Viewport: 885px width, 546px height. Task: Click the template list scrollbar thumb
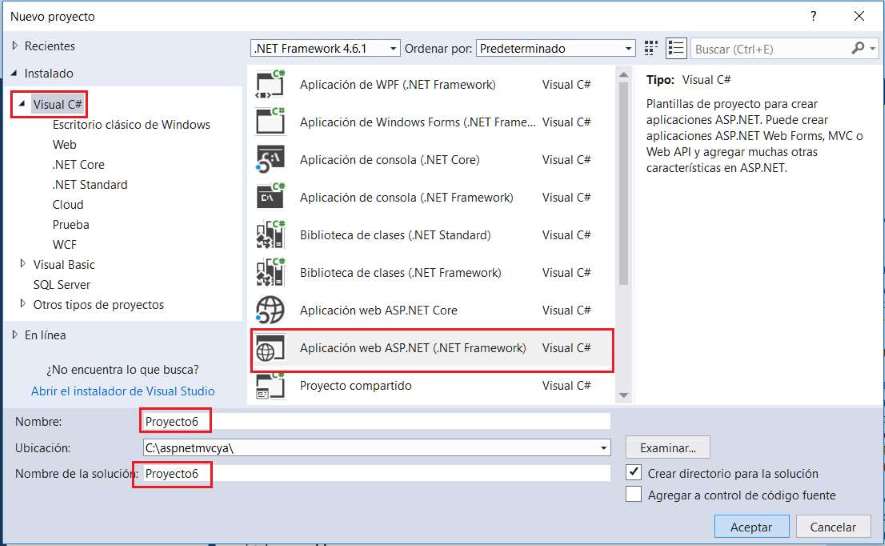624,184
